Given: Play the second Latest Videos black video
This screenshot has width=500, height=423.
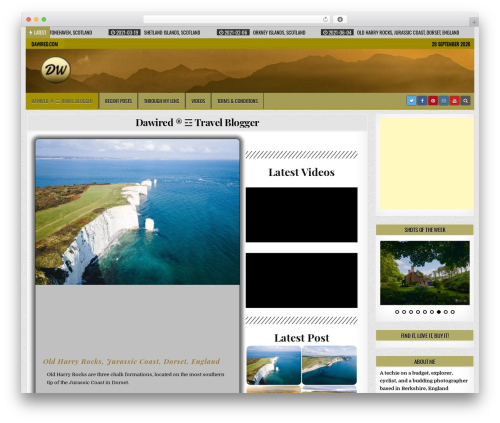Looking at the screenshot, I should [301, 280].
